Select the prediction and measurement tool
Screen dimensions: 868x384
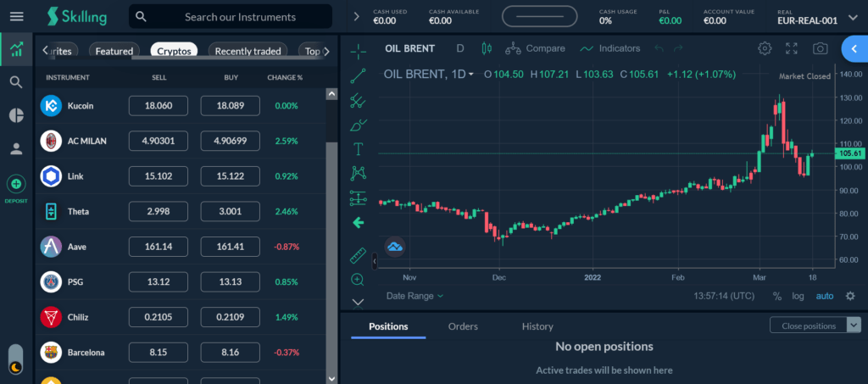click(359, 198)
